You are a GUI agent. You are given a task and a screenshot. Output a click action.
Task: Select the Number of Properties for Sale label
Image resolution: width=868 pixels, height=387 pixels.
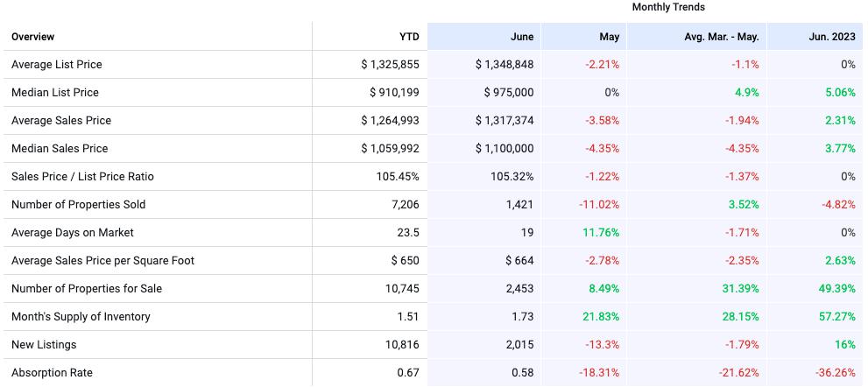coord(87,289)
